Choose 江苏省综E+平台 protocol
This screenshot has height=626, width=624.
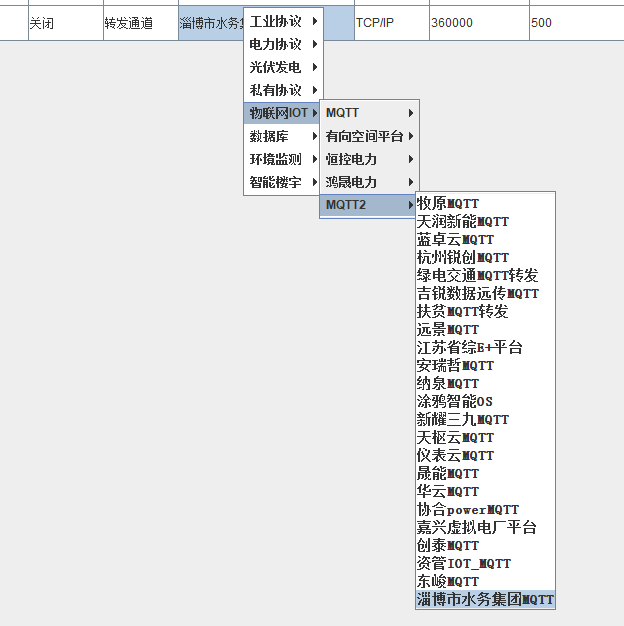click(x=485, y=347)
